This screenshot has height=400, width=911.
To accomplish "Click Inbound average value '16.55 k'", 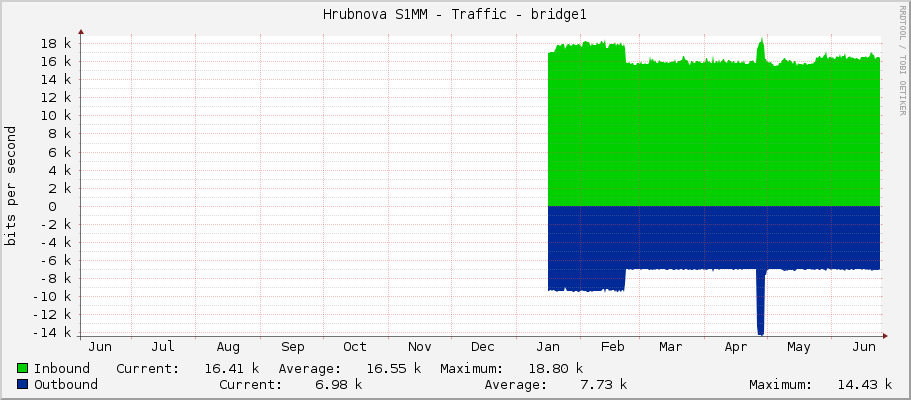I will [394, 368].
